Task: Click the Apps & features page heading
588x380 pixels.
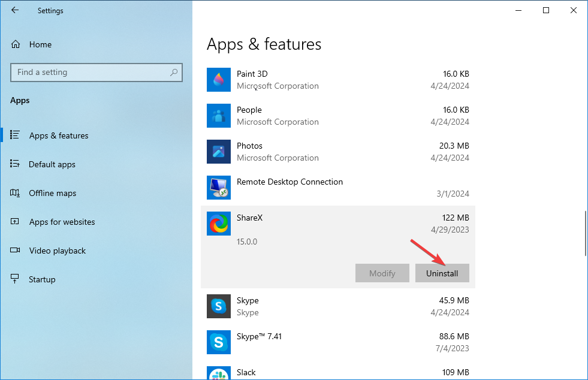Action: pyautogui.click(x=264, y=44)
